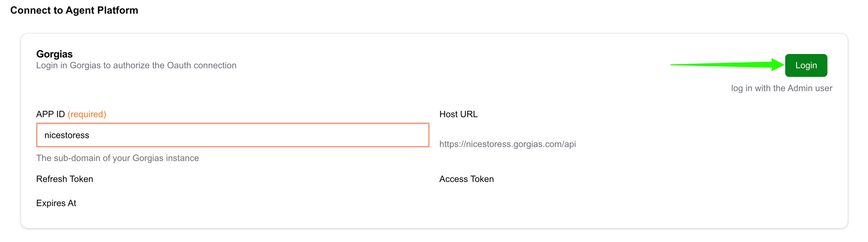Click the green arrow pointing to Login
868x242 pixels.
[x=727, y=64]
